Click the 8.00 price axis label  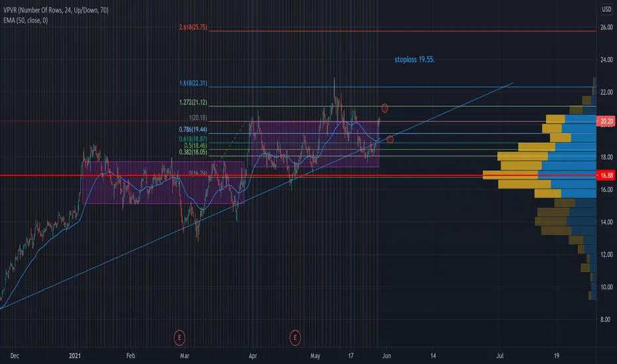click(605, 319)
